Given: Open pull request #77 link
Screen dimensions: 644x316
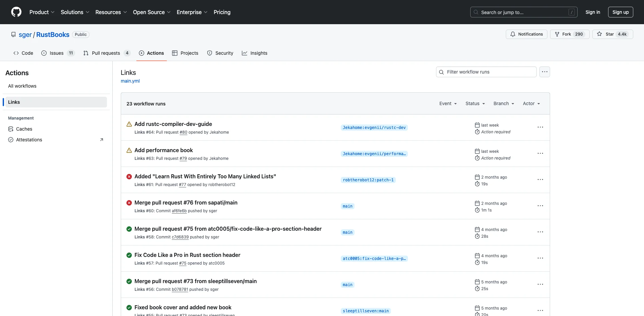Looking at the screenshot, I should click(182, 185).
